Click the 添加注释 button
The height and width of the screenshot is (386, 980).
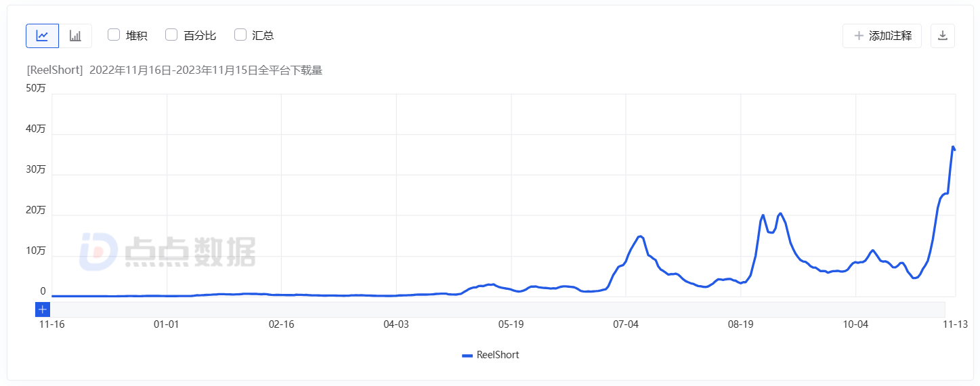coord(882,36)
